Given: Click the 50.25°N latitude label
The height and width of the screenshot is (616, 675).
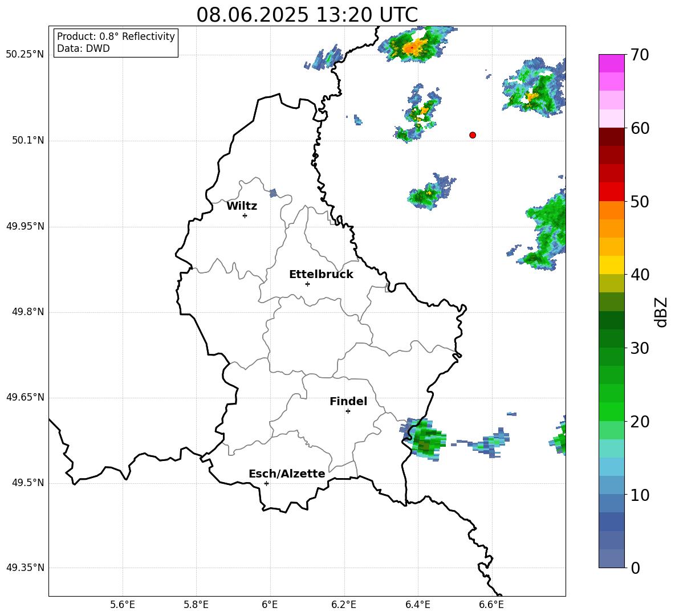Looking at the screenshot, I should pyautogui.click(x=25, y=55).
